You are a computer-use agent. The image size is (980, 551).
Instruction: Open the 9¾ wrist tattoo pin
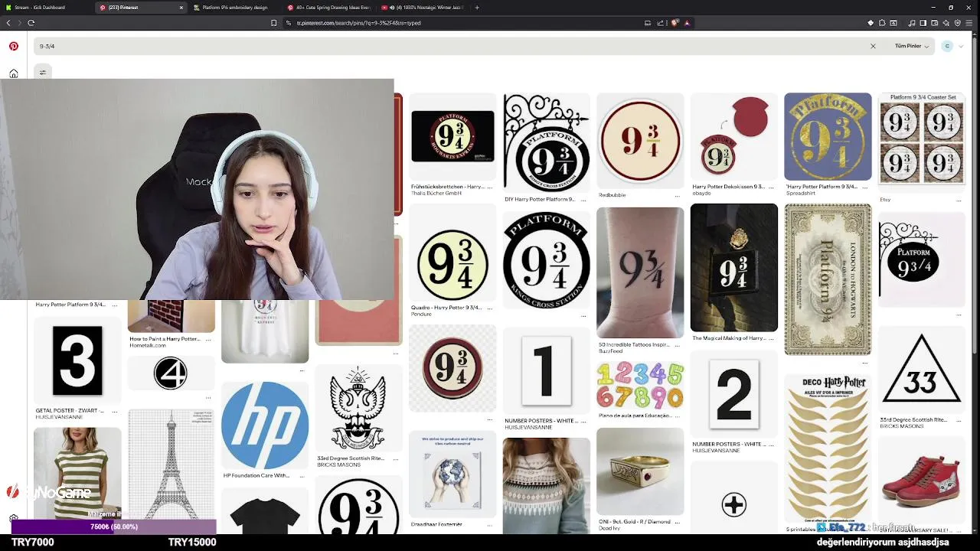(x=640, y=272)
